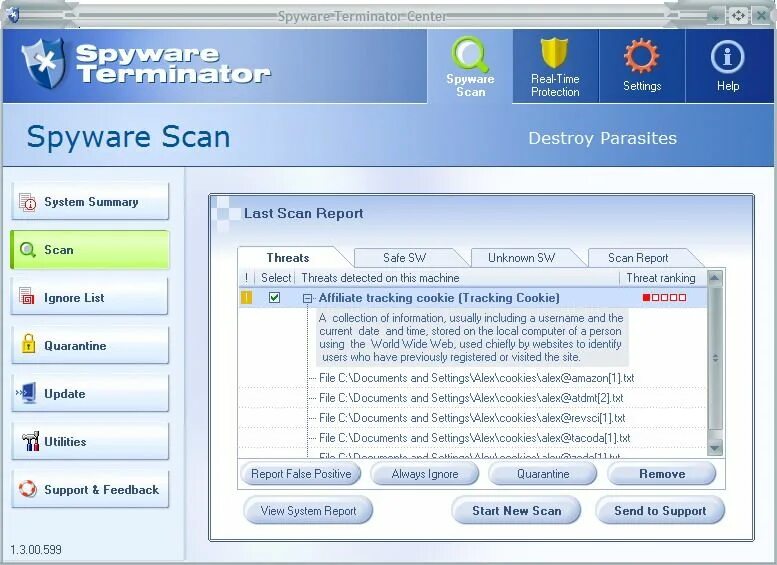This screenshot has width=777, height=565.
Task: Click the System Summary document icon
Action: tap(27, 202)
